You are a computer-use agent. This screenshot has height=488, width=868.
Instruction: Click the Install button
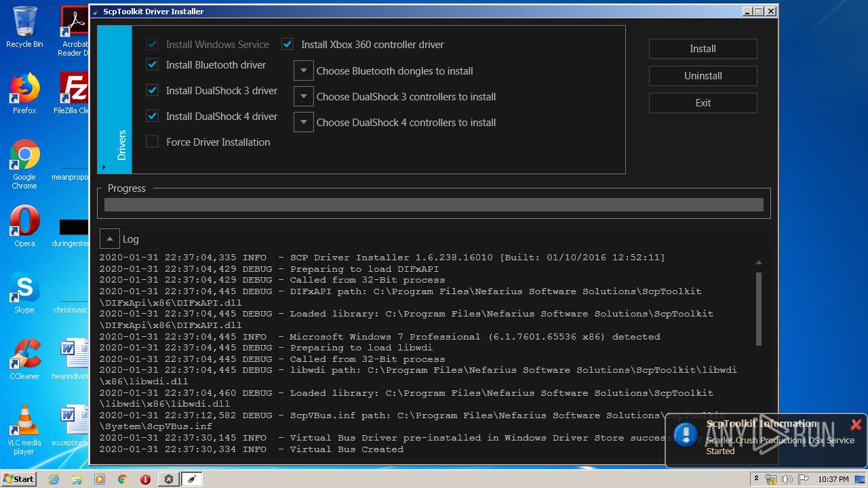point(703,49)
